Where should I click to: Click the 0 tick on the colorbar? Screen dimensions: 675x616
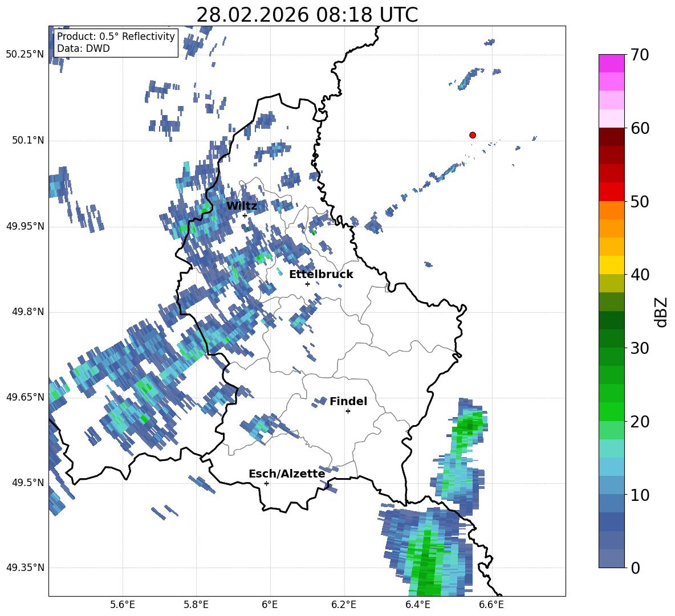tap(636, 568)
